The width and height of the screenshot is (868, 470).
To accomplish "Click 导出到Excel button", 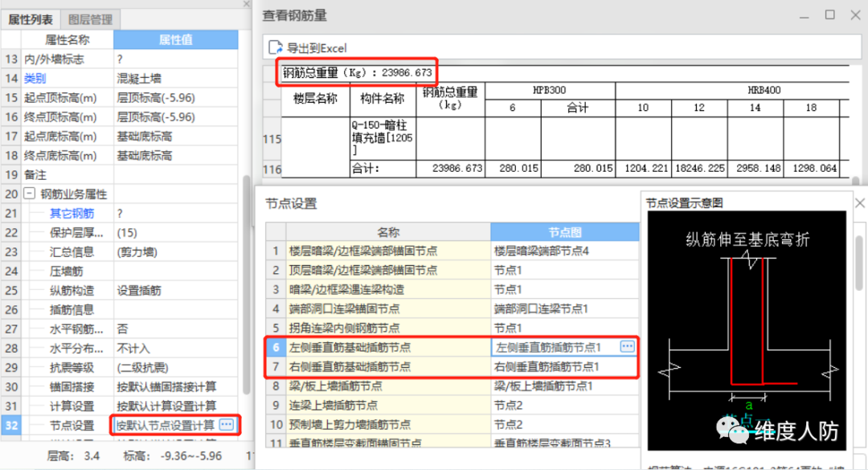I will pos(309,48).
